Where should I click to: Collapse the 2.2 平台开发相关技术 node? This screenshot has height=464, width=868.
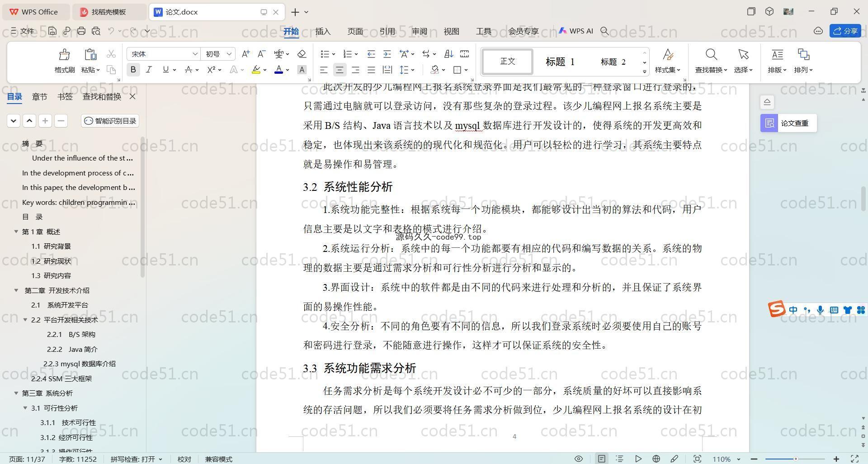tap(25, 320)
